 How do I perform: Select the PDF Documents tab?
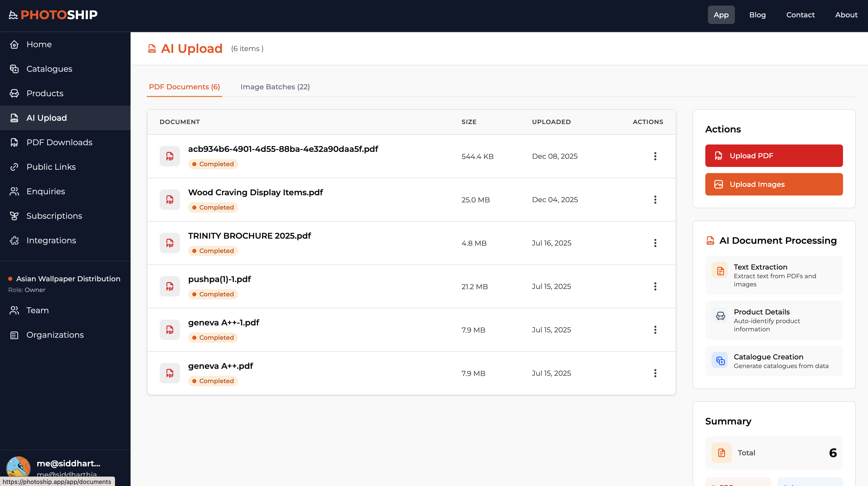click(x=184, y=87)
